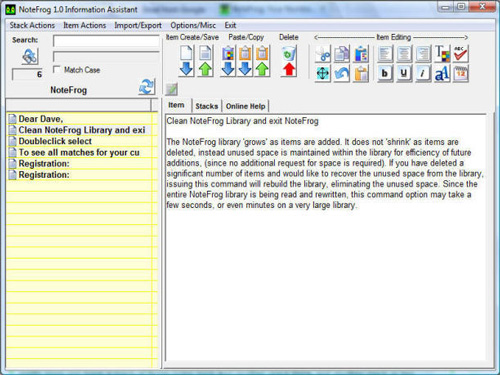The width and height of the screenshot is (500, 375).
Task: Insert date with calendar icon
Action: point(461,73)
